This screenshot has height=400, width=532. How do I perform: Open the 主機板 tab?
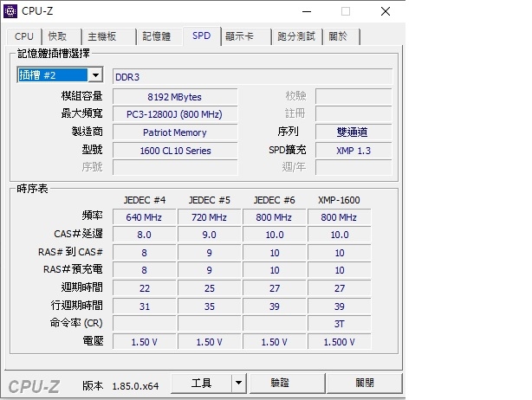(x=109, y=36)
